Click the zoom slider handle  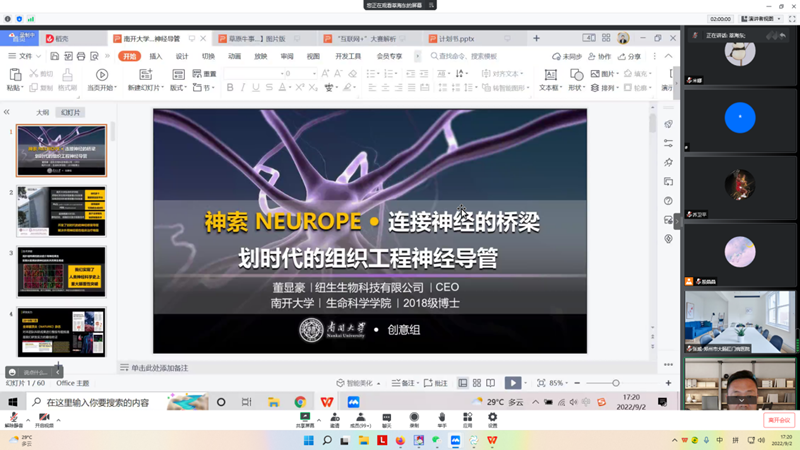point(616,383)
